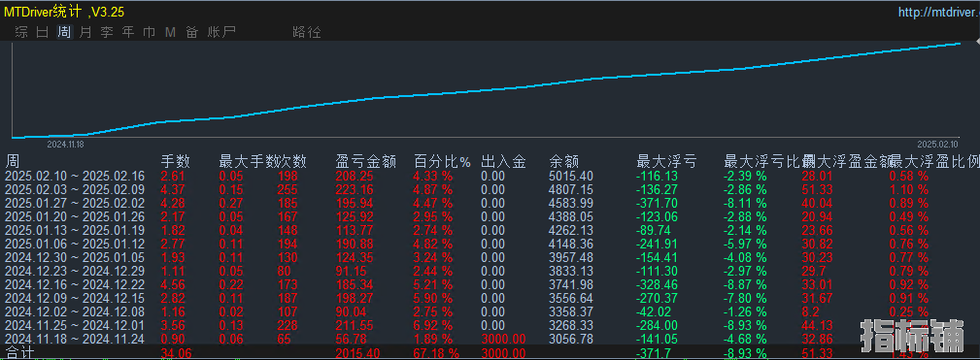Image resolution: width=980 pixels, height=360 pixels.
Task: Switch to the 账户 account tab
Action: [x=221, y=32]
